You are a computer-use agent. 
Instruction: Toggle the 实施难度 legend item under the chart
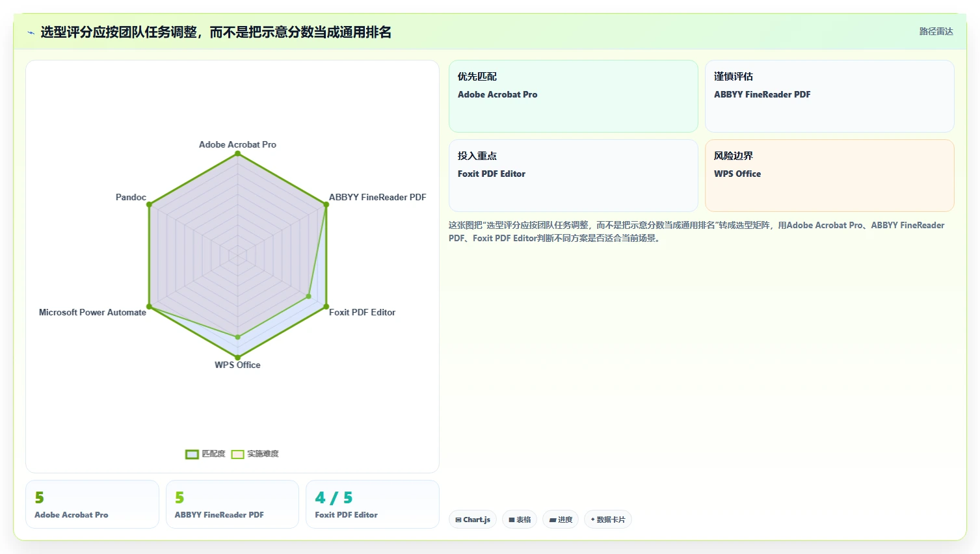tap(255, 454)
